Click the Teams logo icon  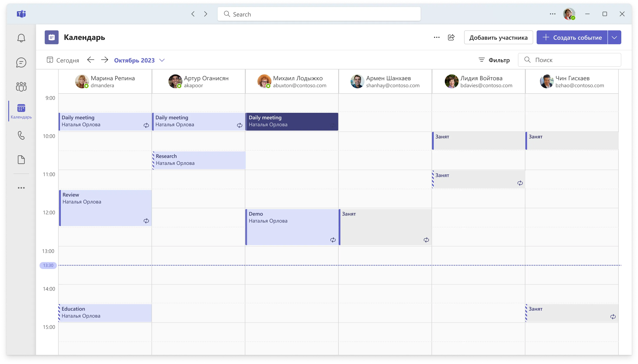pos(21,14)
